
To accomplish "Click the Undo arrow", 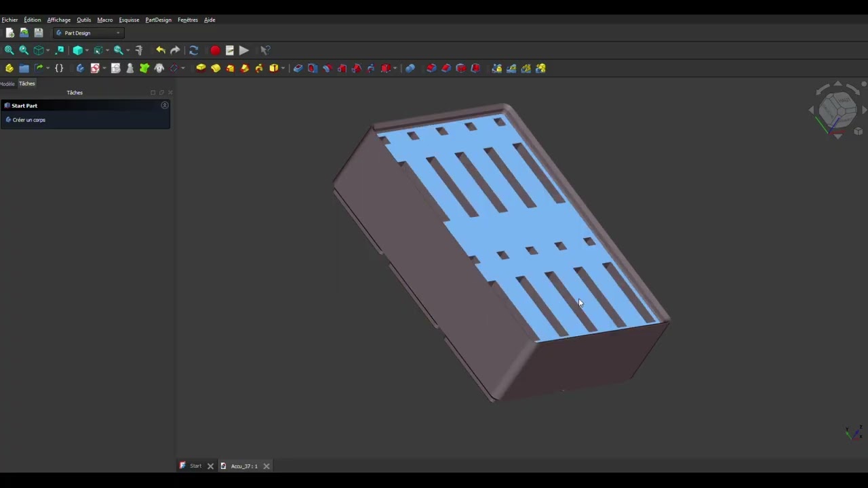I will click(x=161, y=50).
